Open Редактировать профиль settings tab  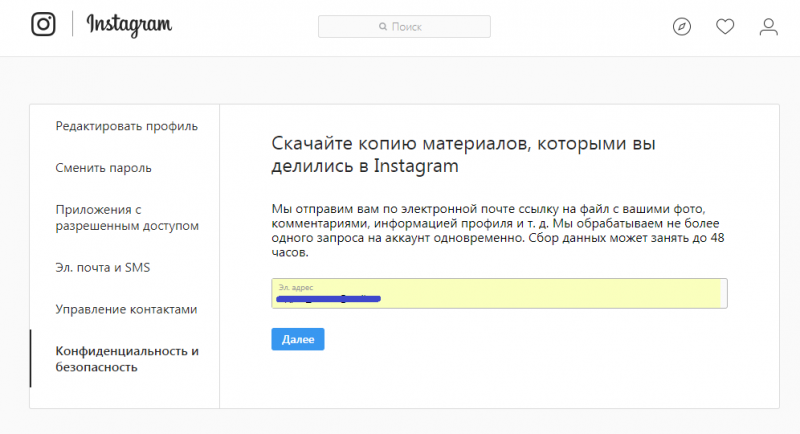(x=127, y=126)
